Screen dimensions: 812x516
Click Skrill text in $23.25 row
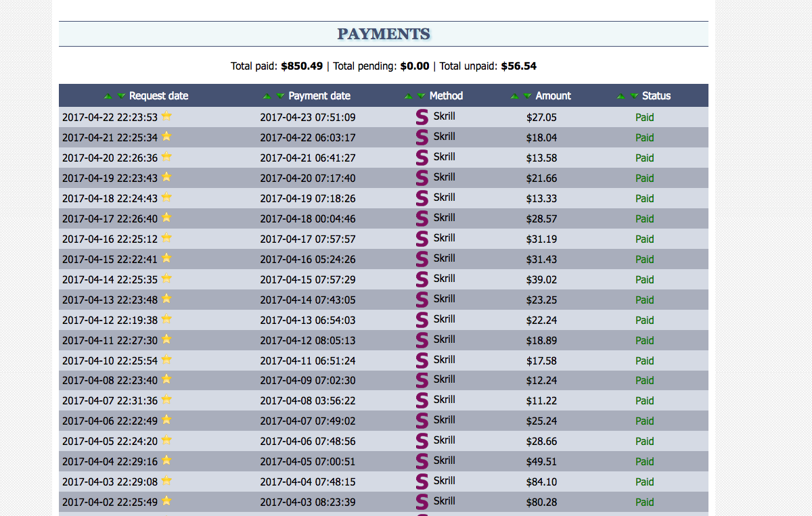(445, 299)
